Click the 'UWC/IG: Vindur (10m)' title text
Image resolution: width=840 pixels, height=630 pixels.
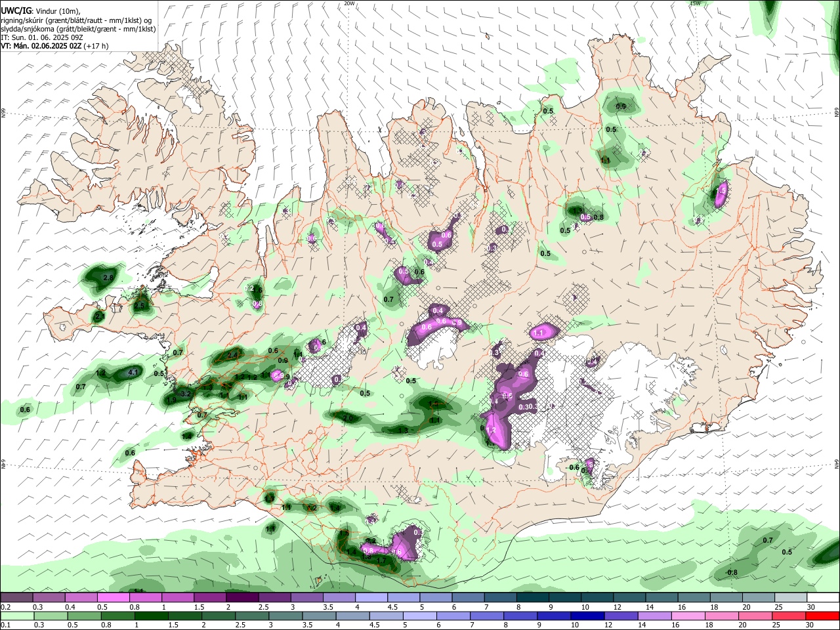pyautogui.click(x=41, y=11)
